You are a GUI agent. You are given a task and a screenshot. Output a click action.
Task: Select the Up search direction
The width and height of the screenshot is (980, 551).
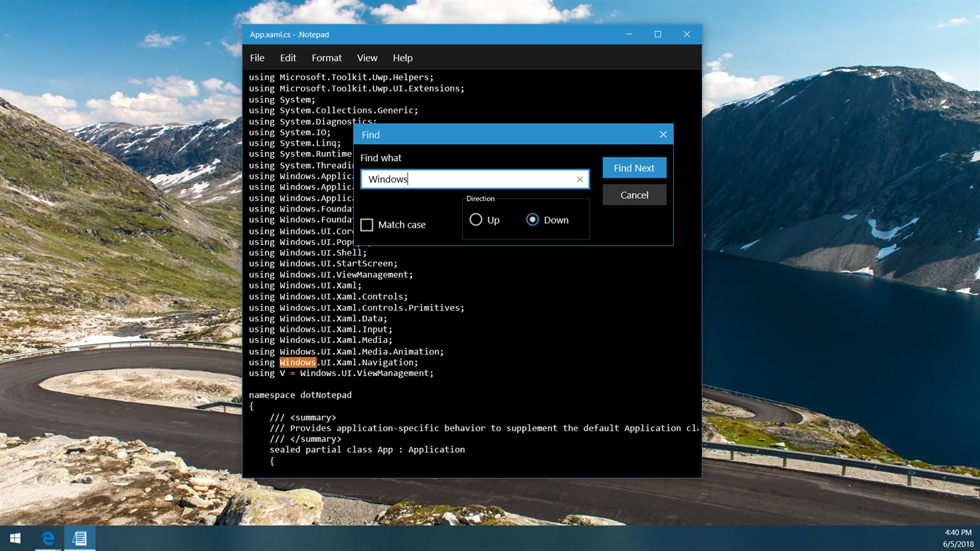477,219
